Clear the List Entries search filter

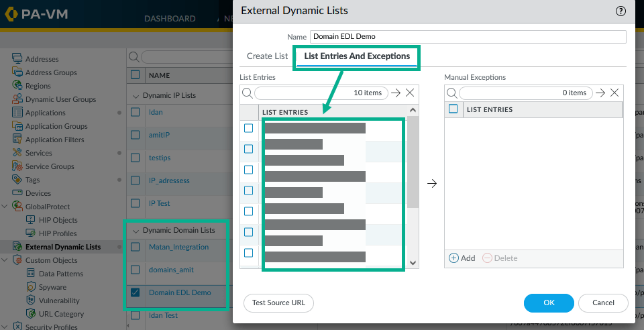pyautogui.click(x=411, y=93)
